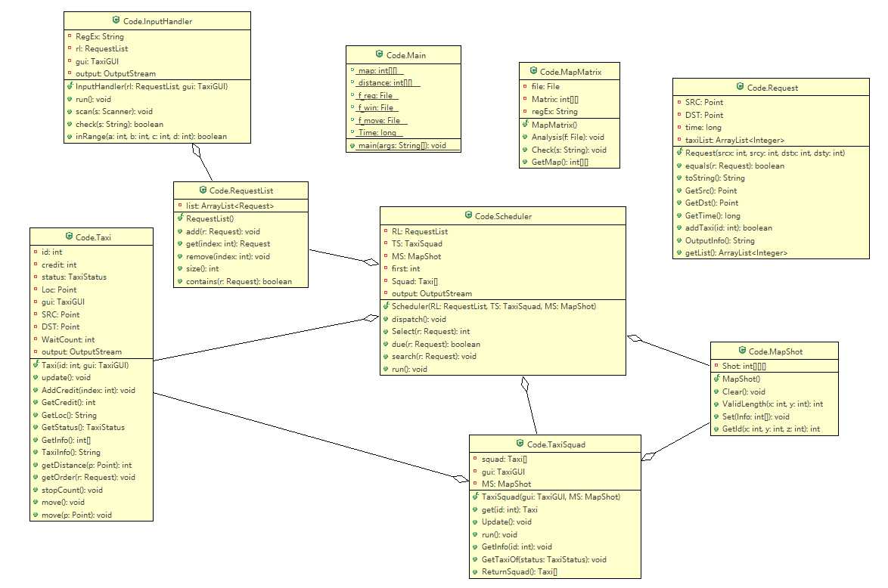Select the stopCount(): void method

tap(71, 490)
